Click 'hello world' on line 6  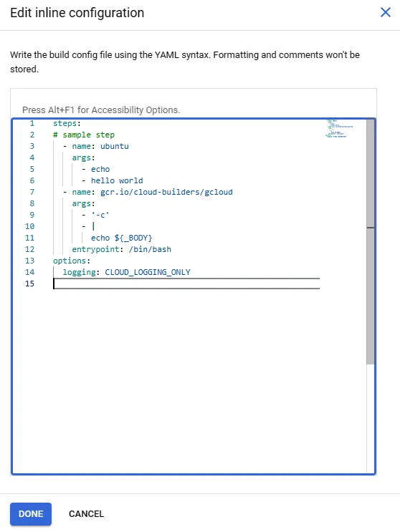pyautogui.click(x=117, y=180)
